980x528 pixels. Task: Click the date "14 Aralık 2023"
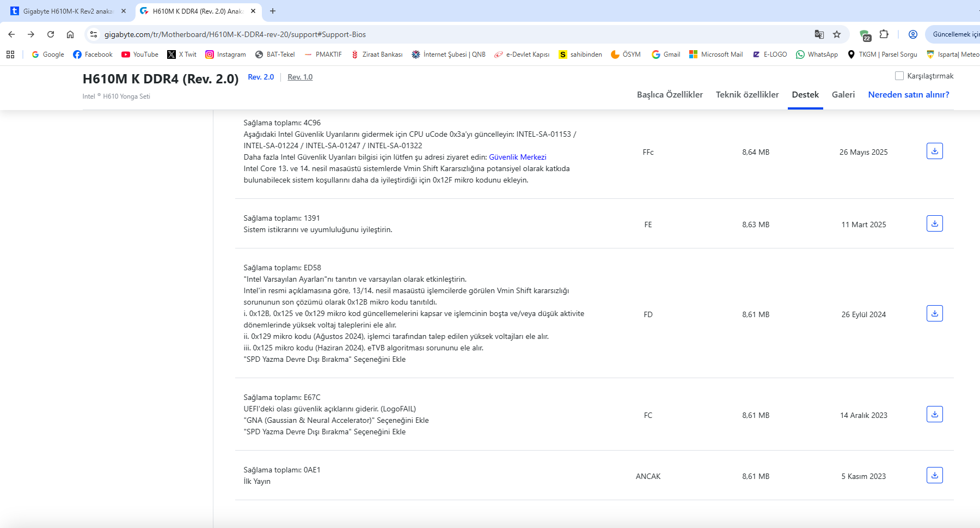pos(863,415)
